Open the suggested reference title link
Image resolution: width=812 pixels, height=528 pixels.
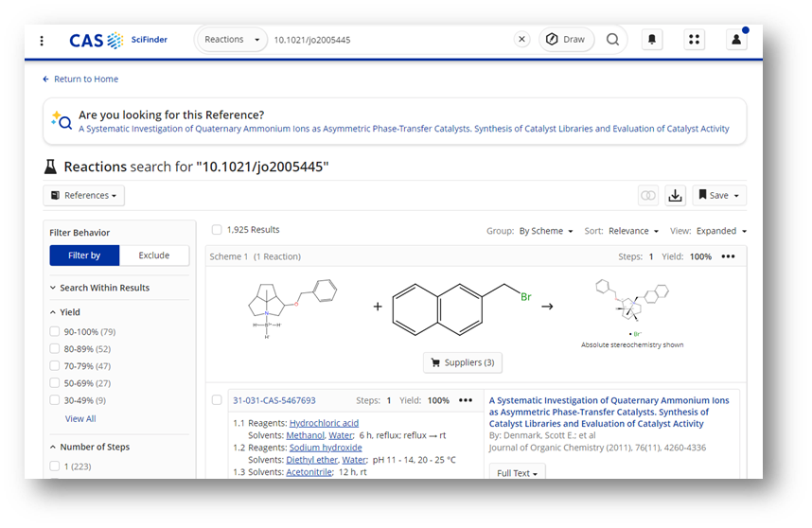click(x=404, y=129)
